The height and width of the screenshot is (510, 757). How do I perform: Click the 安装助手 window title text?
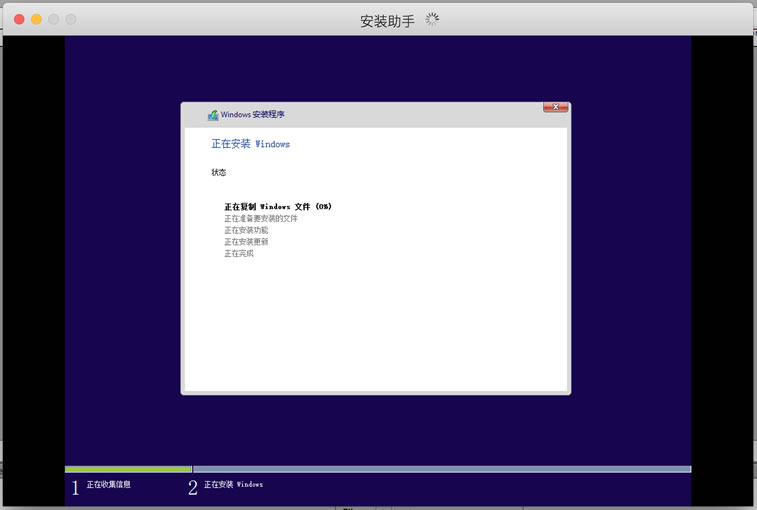(x=387, y=21)
